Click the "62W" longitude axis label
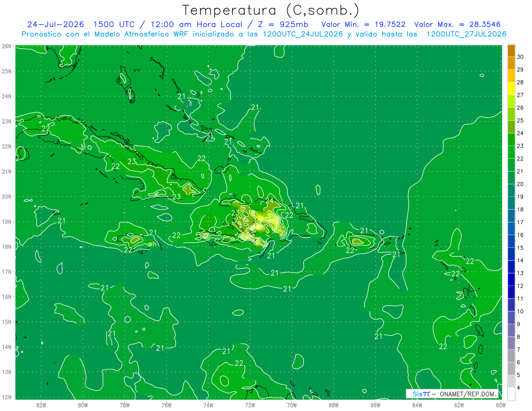Viewport: 532px width, 411px height. click(x=459, y=405)
